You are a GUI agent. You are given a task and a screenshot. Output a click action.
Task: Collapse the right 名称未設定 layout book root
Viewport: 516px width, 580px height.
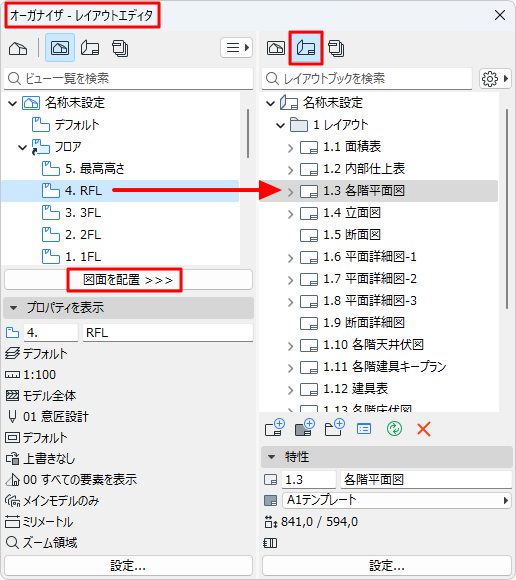[270, 103]
